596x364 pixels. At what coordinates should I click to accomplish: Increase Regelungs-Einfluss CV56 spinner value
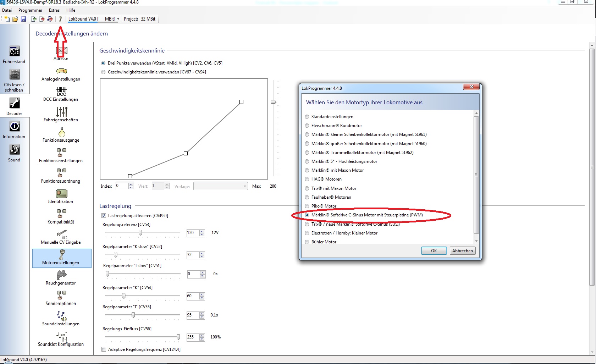[x=202, y=336]
